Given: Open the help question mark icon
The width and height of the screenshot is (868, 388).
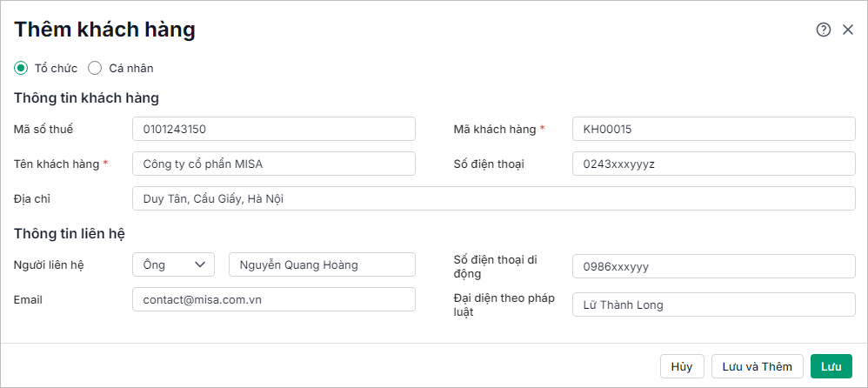Looking at the screenshot, I should pyautogui.click(x=824, y=30).
